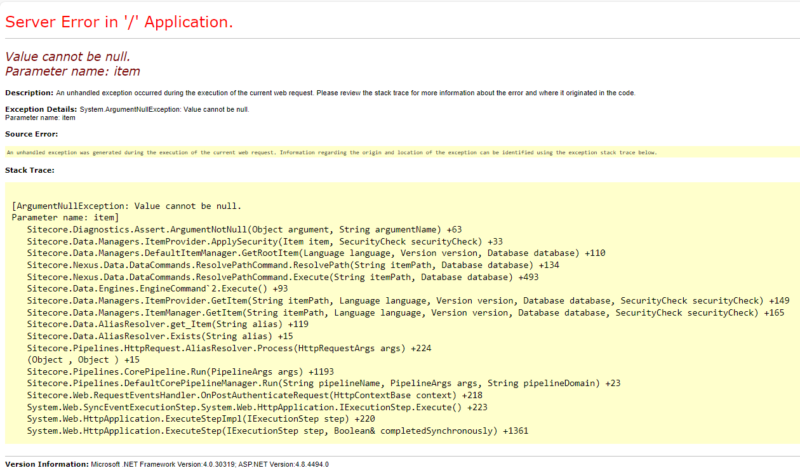Click the 'Server Error in '/' Application.' heading

(x=119, y=22)
